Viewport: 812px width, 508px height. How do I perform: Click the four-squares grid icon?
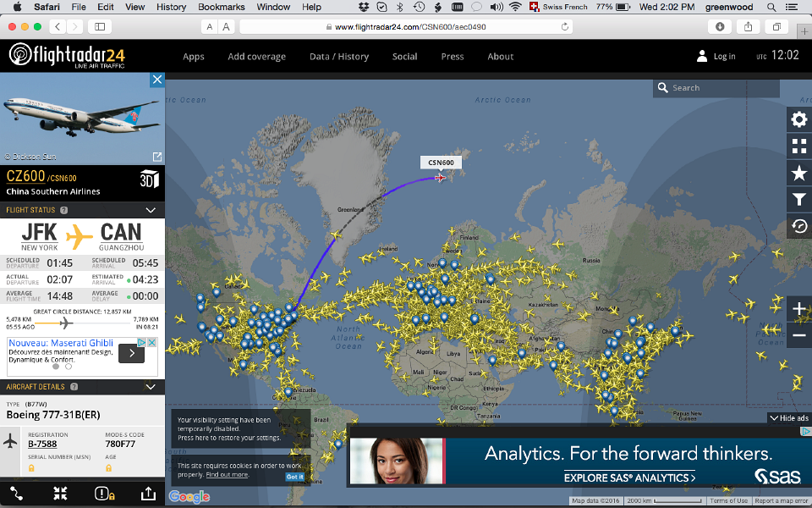[x=798, y=146]
